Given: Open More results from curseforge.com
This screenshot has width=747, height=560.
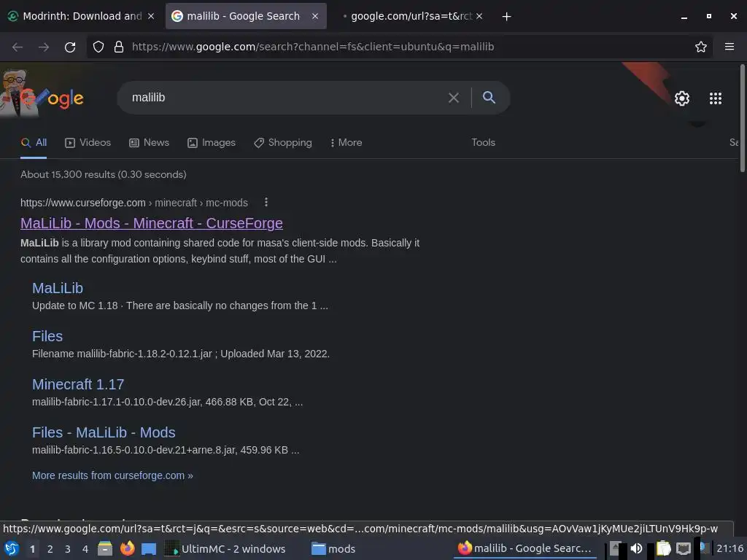Looking at the screenshot, I should 112,475.
